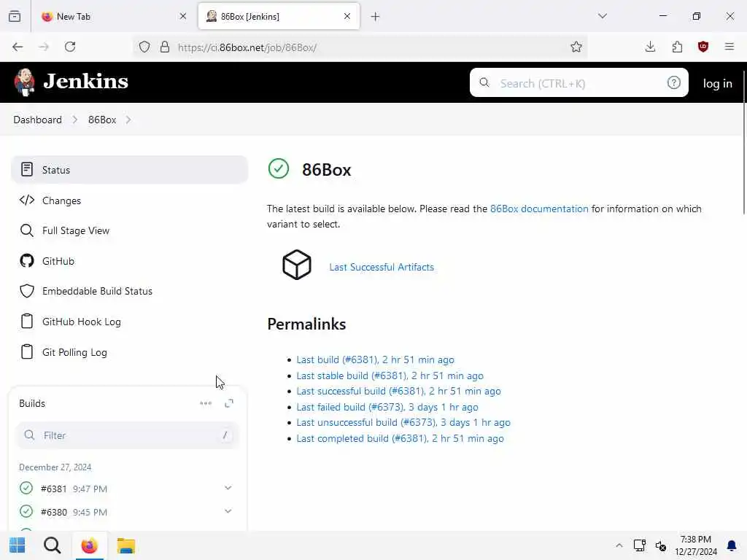747x560 pixels.
Task: Open the list all tabs dropdown arrow
Action: point(603,16)
